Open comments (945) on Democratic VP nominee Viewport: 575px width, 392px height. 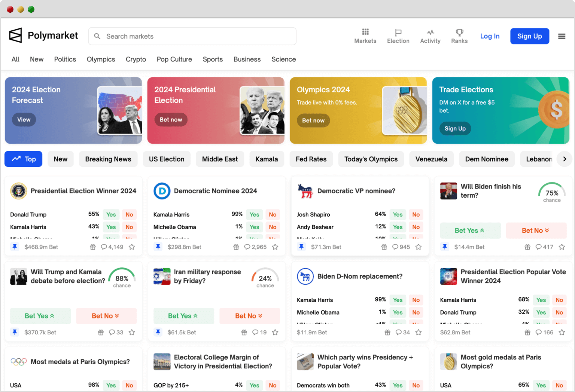pyautogui.click(x=401, y=247)
